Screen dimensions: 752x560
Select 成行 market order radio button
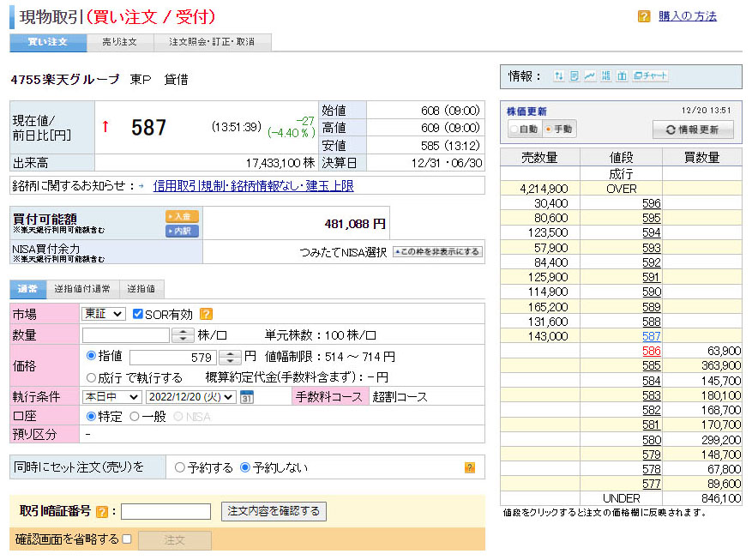[x=92, y=377]
